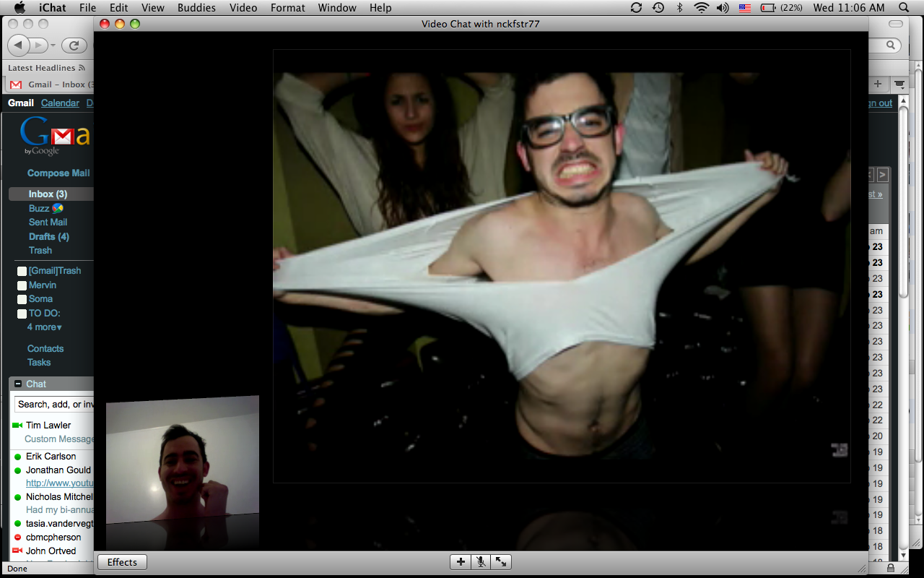
Task: Open chat with John Ortved
Action: [x=51, y=551]
